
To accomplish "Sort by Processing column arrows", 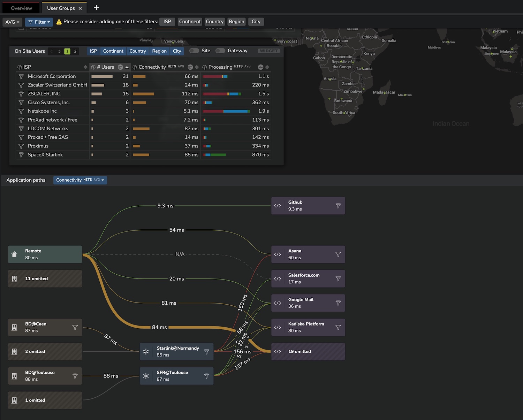I will (267, 67).
